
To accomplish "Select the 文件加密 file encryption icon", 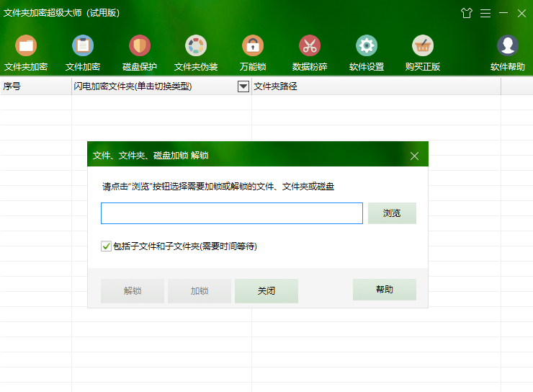I will click(x=83, y=45).
